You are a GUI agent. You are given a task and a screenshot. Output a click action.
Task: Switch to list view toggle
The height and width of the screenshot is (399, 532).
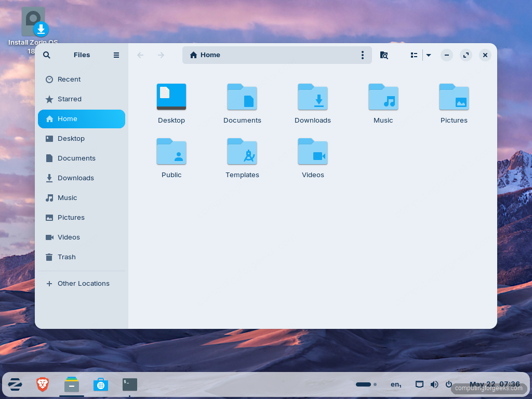pyautogui.click(x=414, y=55)
